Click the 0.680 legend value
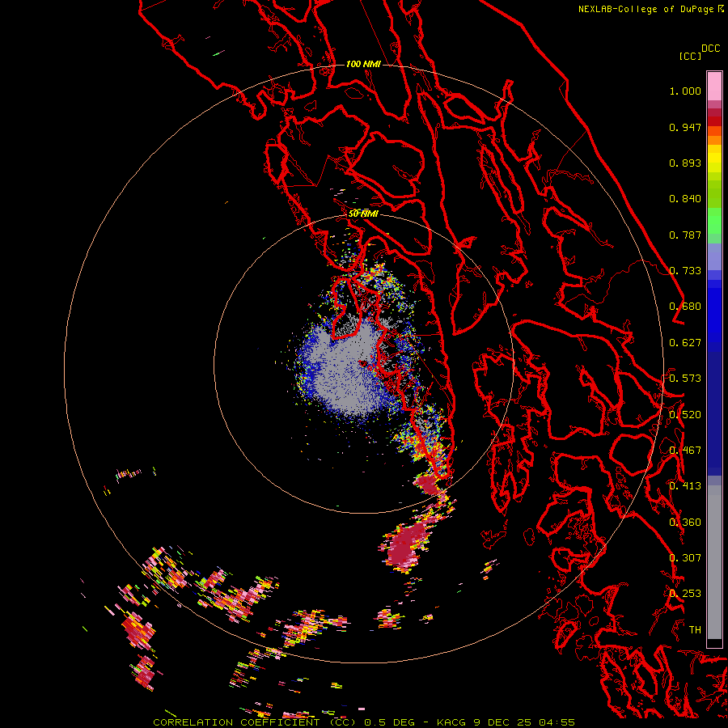Screen dimensions: 728x728 (685, 307)
